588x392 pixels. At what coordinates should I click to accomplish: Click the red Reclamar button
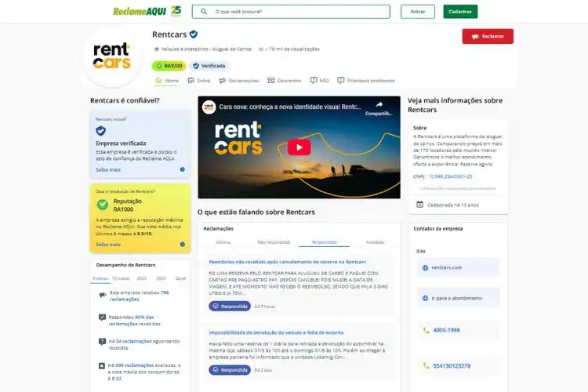click(x=488, y=36)
